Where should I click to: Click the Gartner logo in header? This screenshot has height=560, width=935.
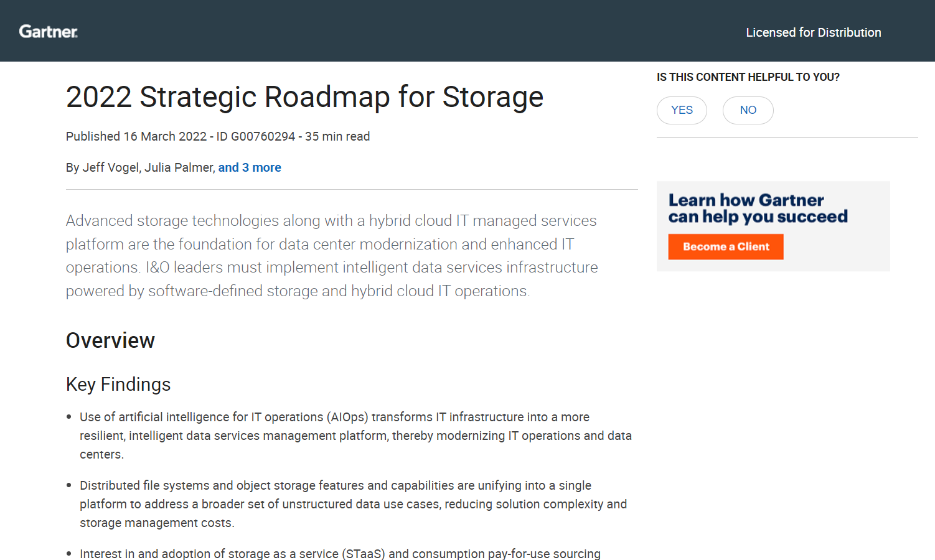(x=48, y=32)
